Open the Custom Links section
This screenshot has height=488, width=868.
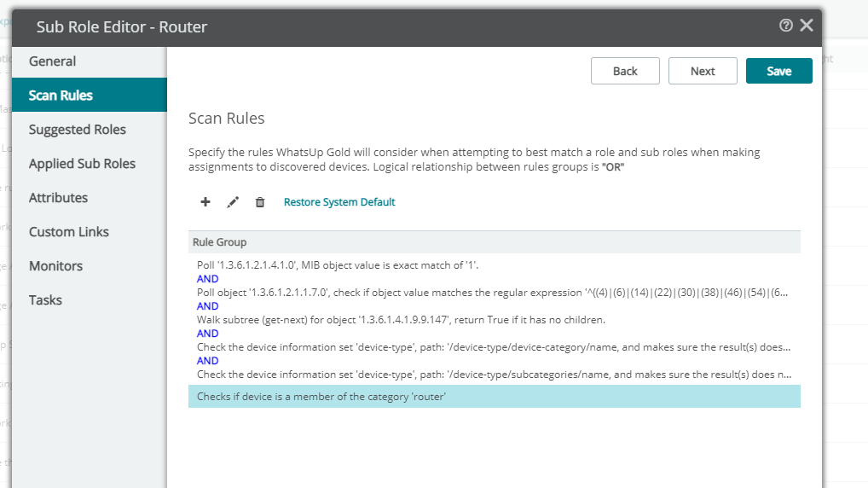pyautogui.click(x=90, y=231)
